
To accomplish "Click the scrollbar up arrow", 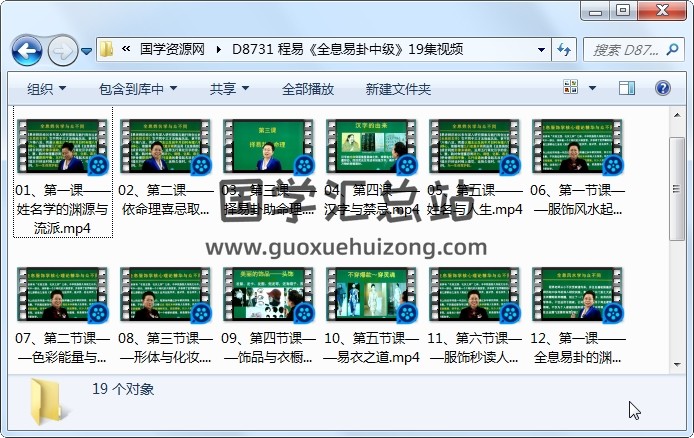I will (x=677, y=115).
